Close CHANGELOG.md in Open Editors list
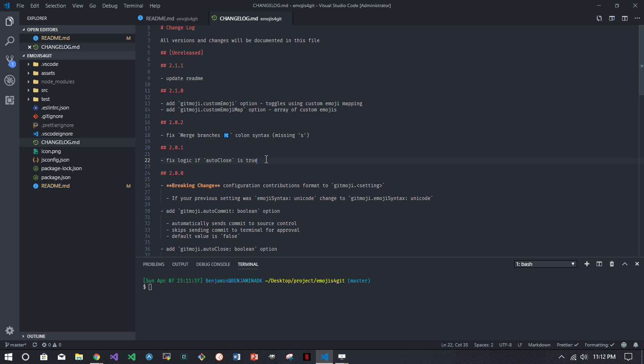The height and width of the screenshot is (364, 644). tap(29, 47)
